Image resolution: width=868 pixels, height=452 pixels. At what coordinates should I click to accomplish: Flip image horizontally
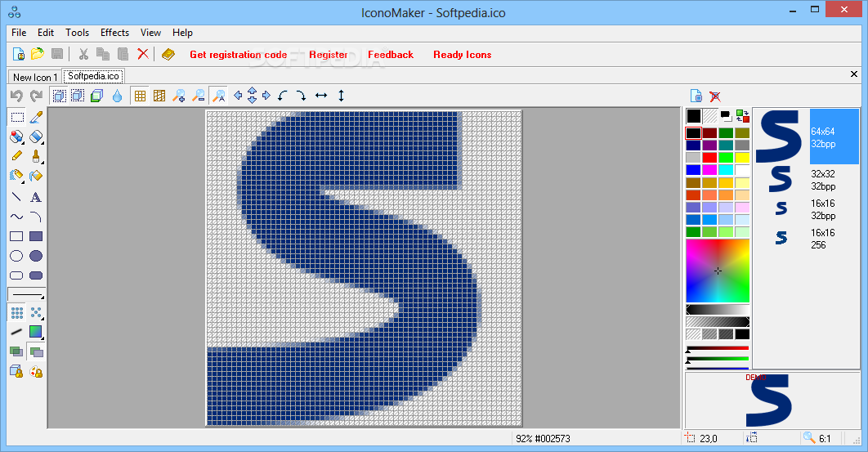[x=321, y=96]
